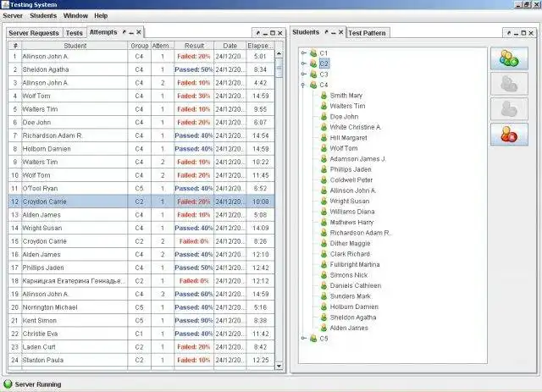Select Daniels Cathleen in Students tree
Image resolution: width=542 pixels, height=392 pixels.
(x=356, y=285)
